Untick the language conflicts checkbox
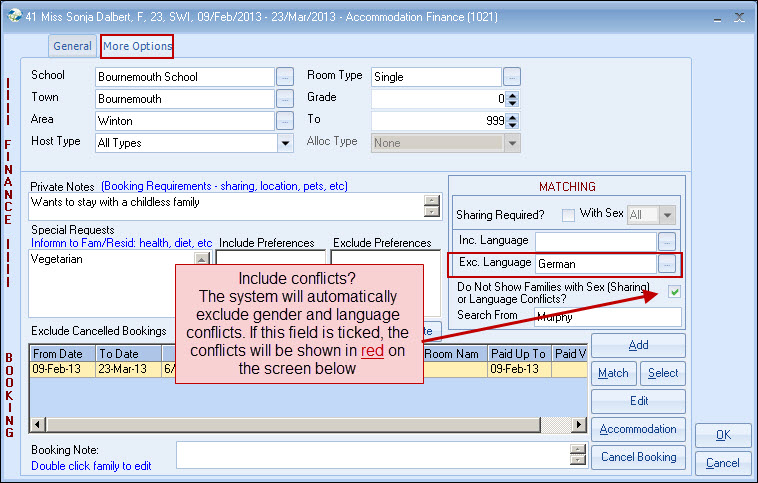Screen dimensions: 758x483 (674, 292)
